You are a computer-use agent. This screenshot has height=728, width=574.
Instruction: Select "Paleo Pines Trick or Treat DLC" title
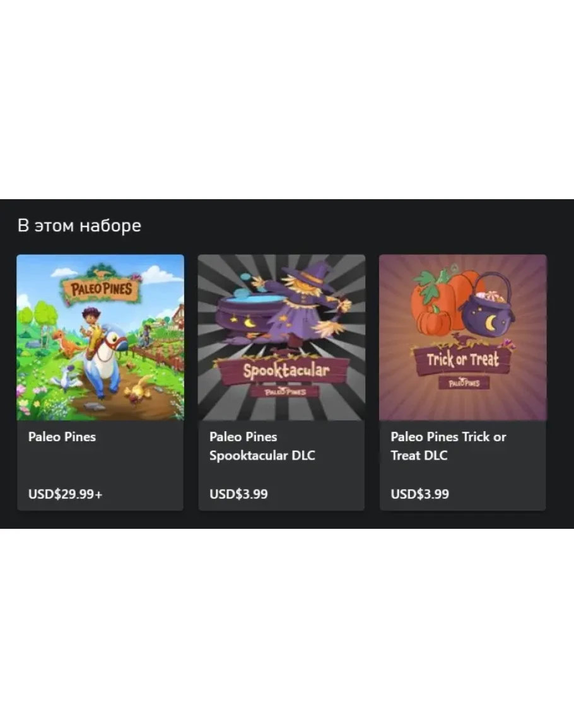[x=448, y=446]
